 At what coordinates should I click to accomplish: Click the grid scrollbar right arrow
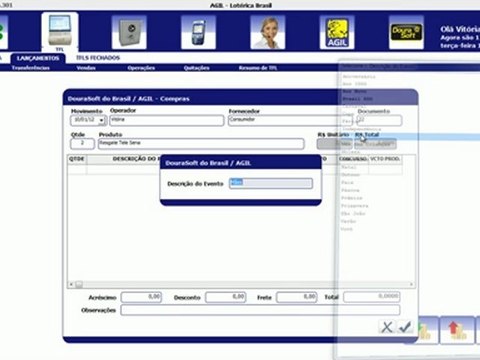[411, 284]
